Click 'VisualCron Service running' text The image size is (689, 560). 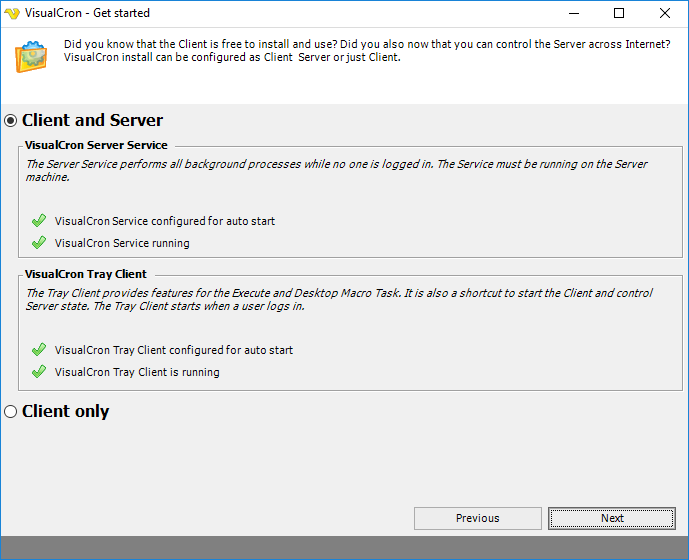coord(122,243)
